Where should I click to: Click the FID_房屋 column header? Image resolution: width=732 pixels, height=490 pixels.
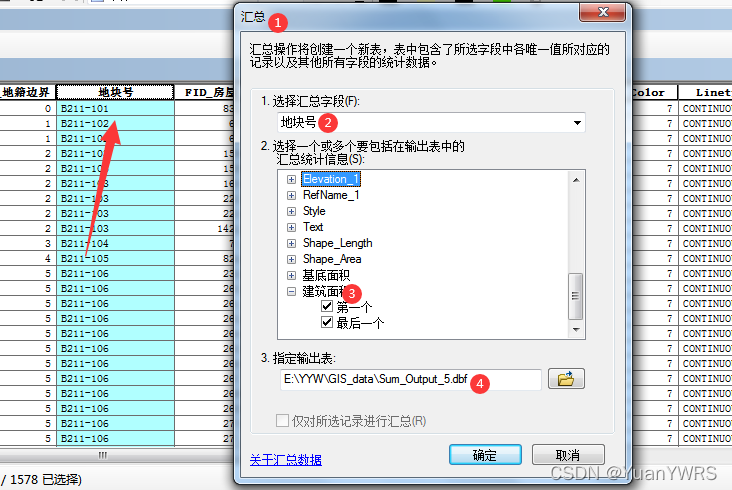pos(204,92)
